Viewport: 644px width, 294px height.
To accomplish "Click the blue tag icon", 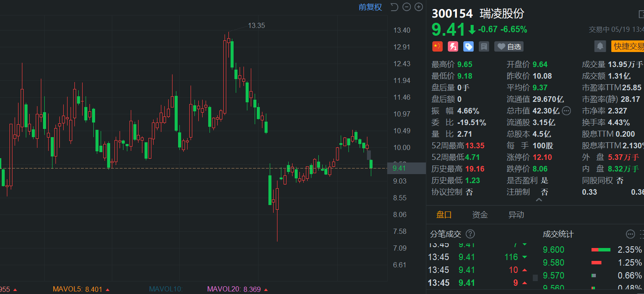I will 468,46.
